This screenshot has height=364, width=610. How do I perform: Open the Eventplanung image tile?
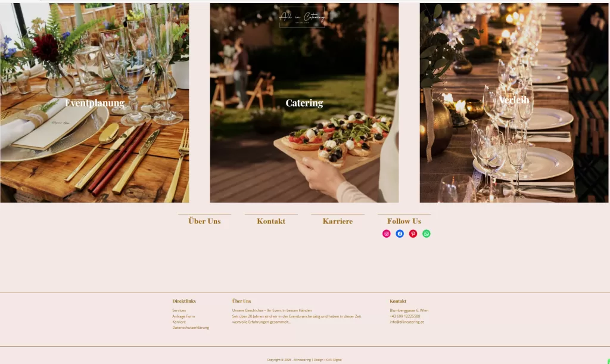click(x=95, y=102)
